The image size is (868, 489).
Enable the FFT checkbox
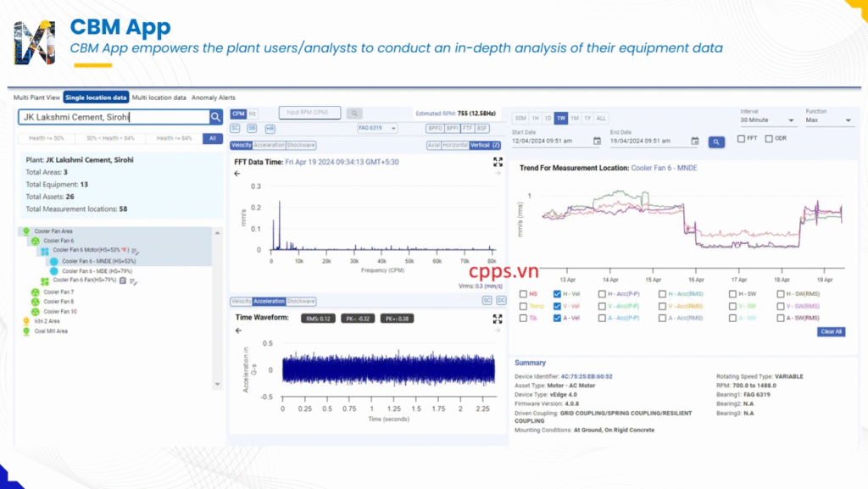741,138
